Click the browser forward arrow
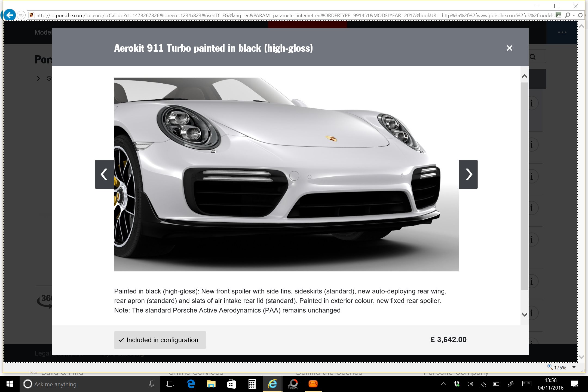 [21, 15]
